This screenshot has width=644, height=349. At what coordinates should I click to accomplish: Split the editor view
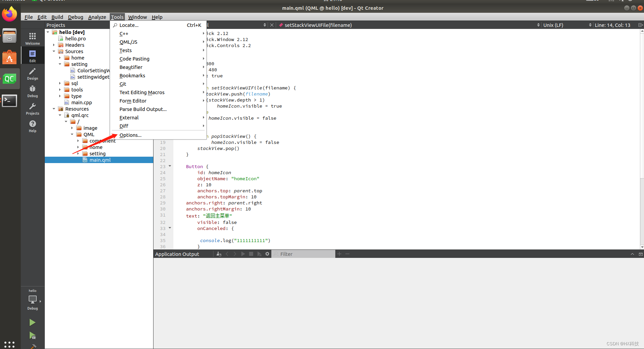640,25
